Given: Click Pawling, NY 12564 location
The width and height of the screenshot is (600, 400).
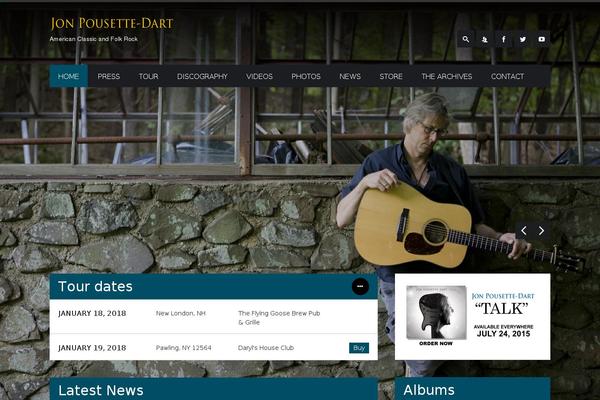Looking at the screenshot, I should (183, 348).
